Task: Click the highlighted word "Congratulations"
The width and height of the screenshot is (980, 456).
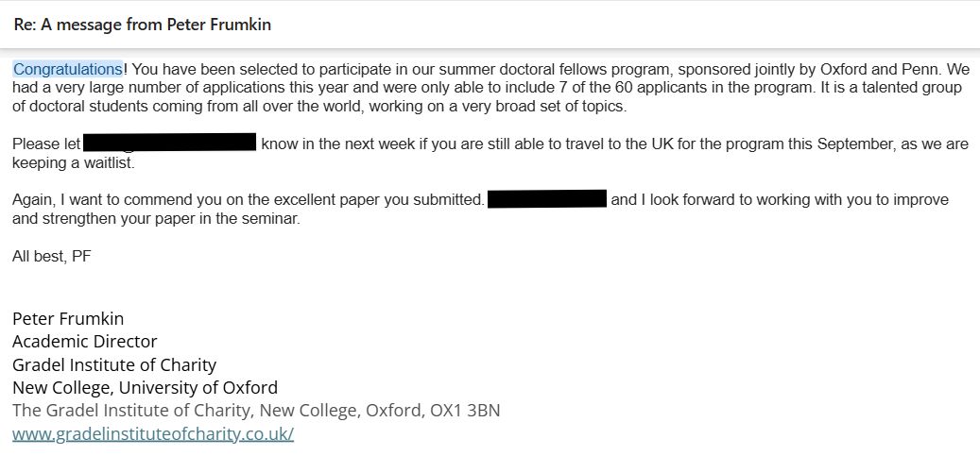Action: tap(68, 69)
